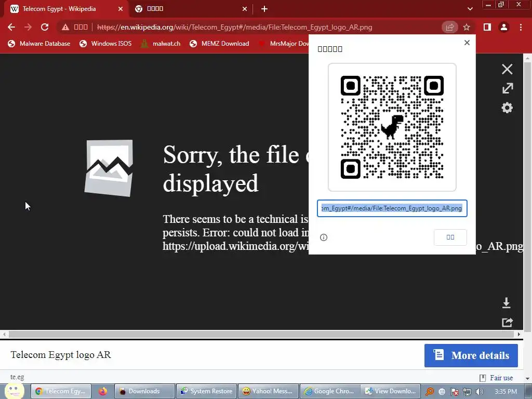The height and width of the screenshot is (399, 532).
Task: Close the Telecom Egypt tab
Action: point(121,9)
